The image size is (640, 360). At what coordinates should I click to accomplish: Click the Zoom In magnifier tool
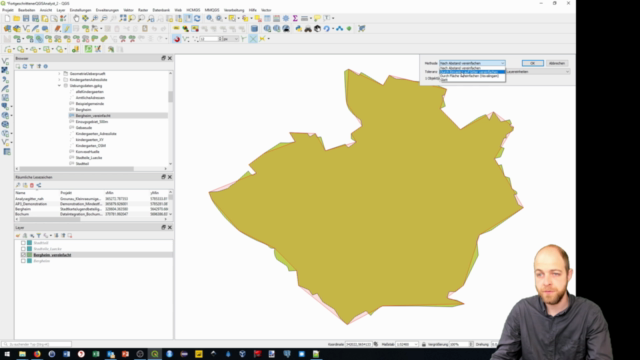95,18
